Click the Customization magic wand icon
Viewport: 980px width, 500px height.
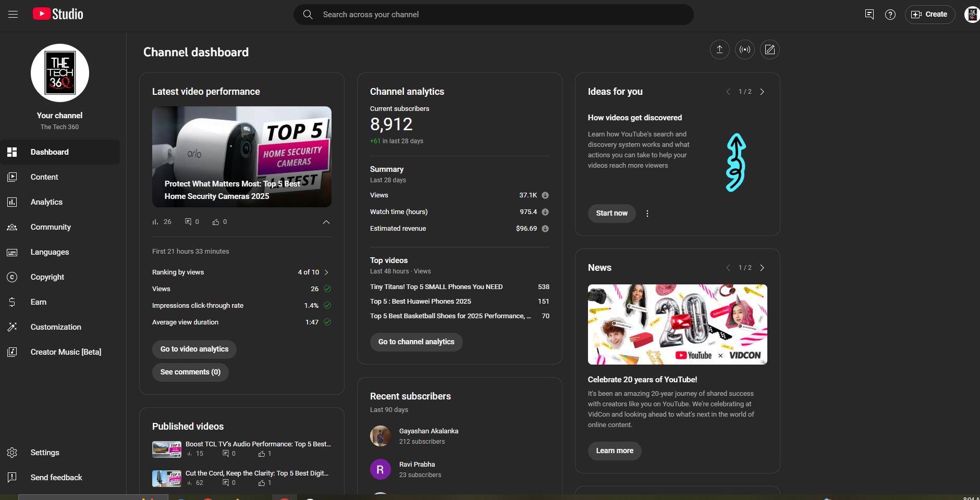pyautogui.click(x=12, y=327)
